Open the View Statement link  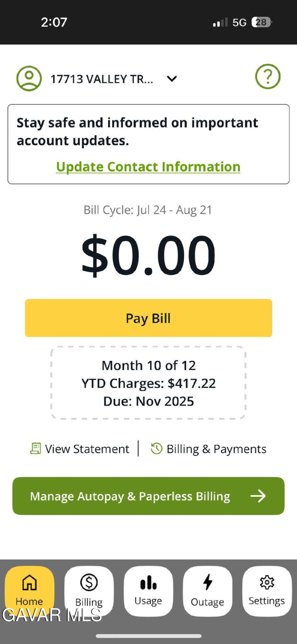point(87,449)
